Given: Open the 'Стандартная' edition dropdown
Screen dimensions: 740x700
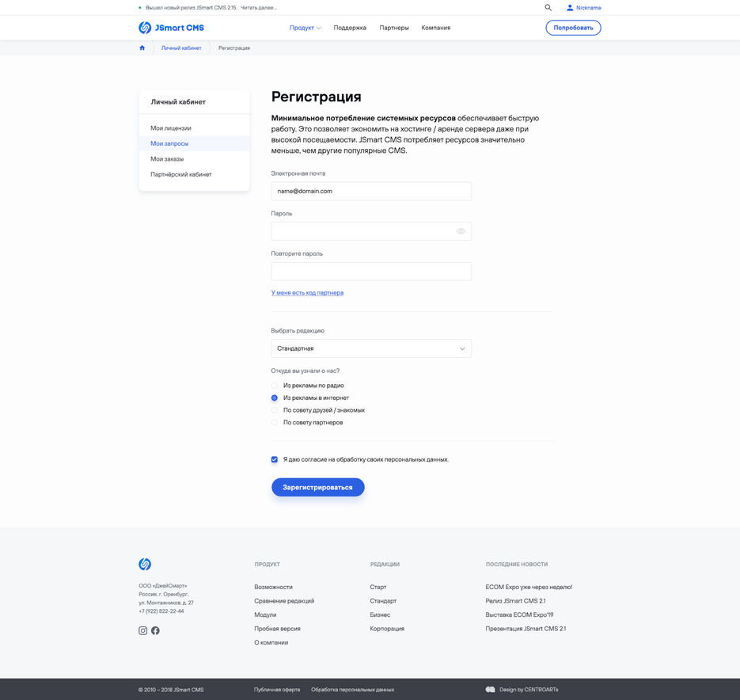Looking at the screenshot, I should coord(371,348).
